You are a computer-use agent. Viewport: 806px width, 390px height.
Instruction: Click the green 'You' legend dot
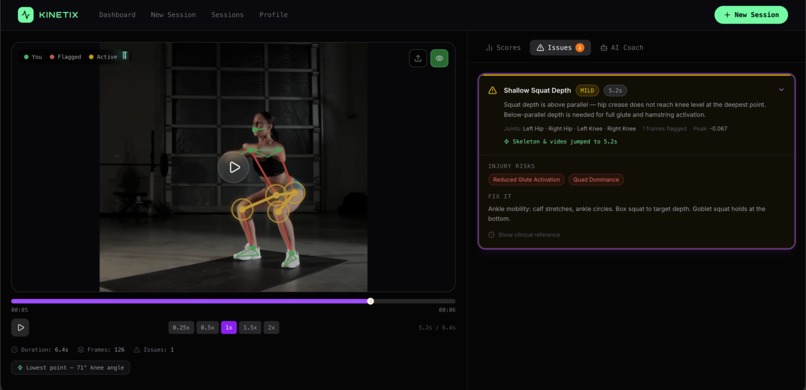click(x=26, y=57)
